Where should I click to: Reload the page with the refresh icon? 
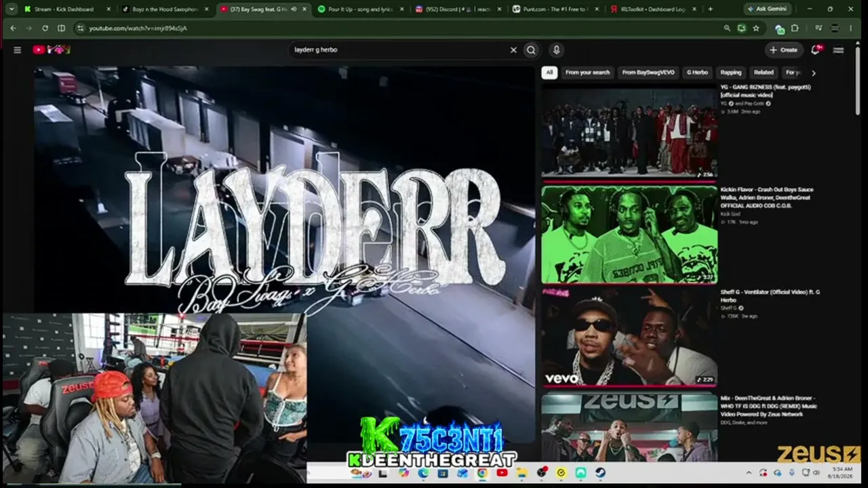coord(45,28)
